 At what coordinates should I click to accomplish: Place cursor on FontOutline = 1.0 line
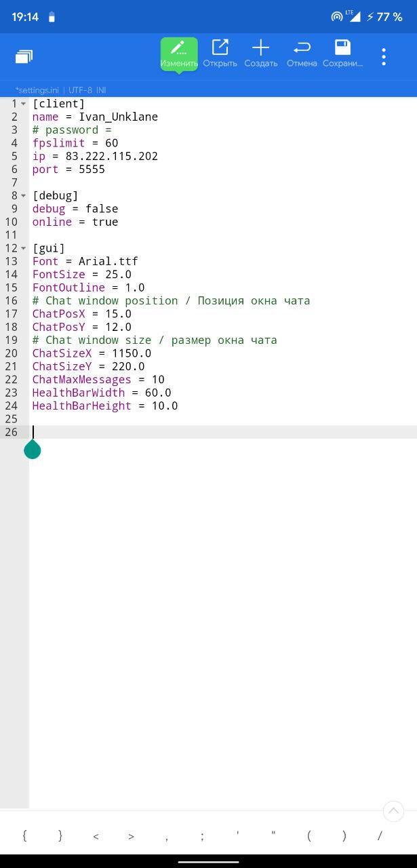pyautogui.click(x=88, y=288)
